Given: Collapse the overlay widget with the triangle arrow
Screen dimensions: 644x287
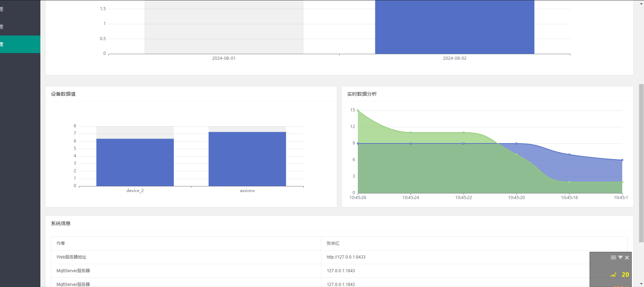Looking at the screenshot, I should tap(620, 257).
